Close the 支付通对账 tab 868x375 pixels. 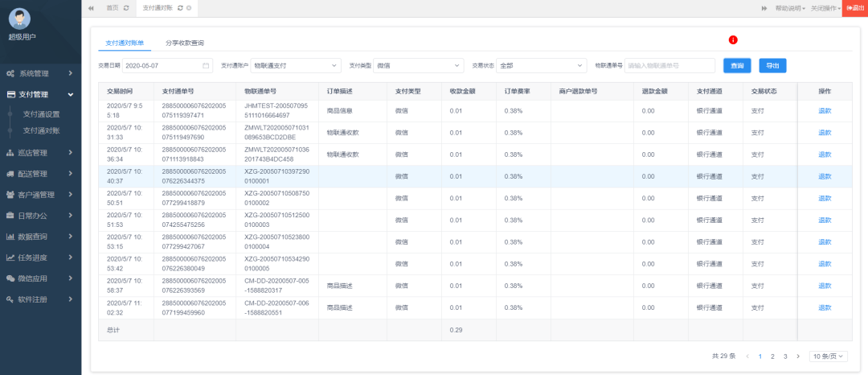[188, 7]
